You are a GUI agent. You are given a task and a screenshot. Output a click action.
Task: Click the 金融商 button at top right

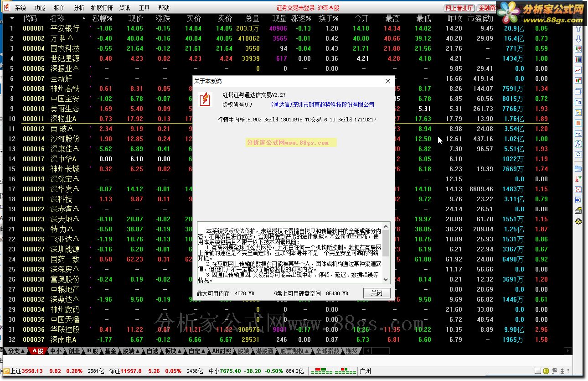487,8
